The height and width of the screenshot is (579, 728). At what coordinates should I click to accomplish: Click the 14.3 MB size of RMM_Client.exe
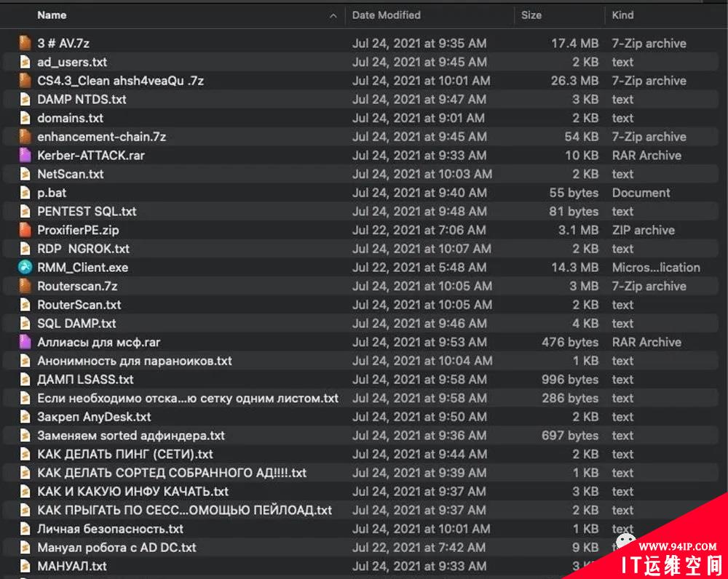575,267
